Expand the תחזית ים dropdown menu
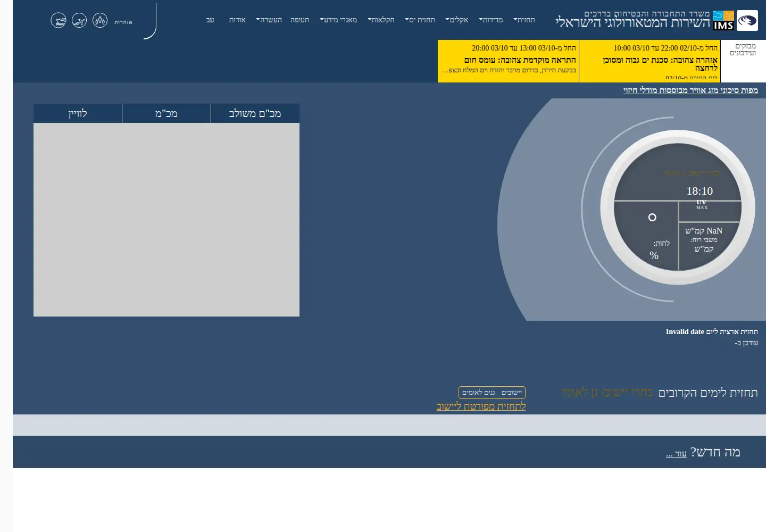 [420, 20]
